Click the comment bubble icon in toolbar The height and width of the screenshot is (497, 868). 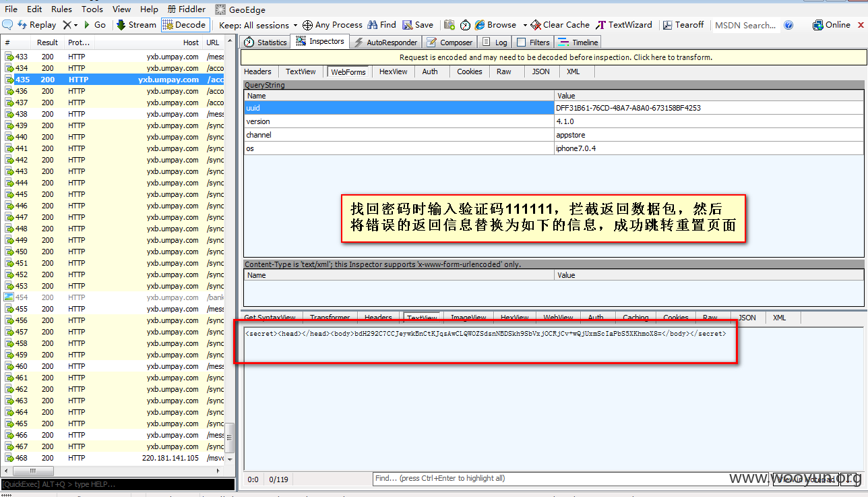(7, 25)
